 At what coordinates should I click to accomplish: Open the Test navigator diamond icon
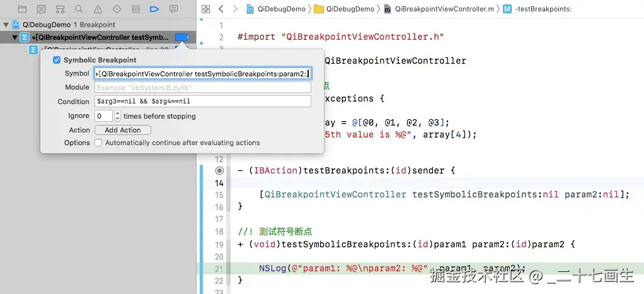pos(117,9)
